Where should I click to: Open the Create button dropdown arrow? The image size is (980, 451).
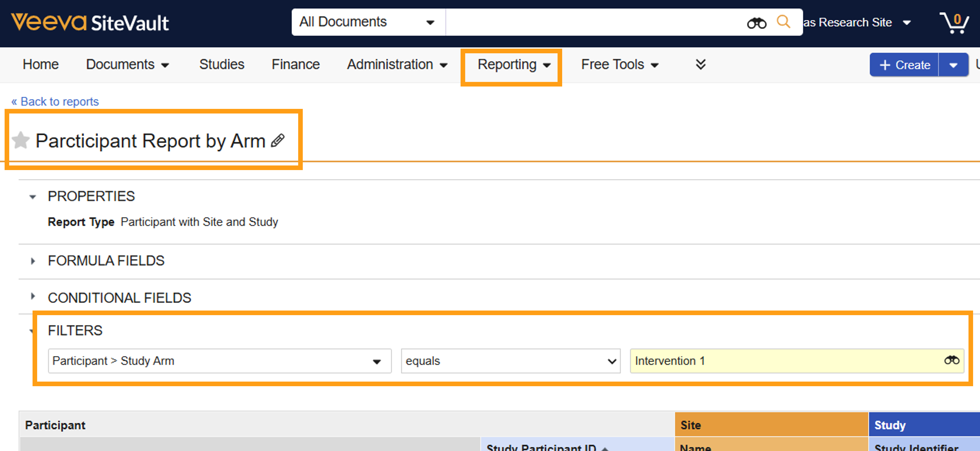point(953,65)
